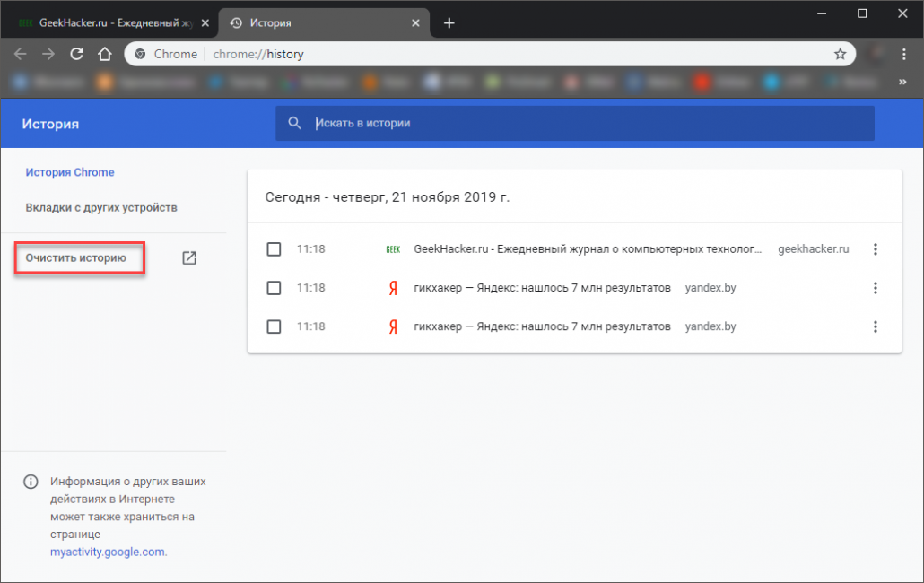
Task: Tick the last yandex.by entry checkbox
Action: tap(274, 326)
